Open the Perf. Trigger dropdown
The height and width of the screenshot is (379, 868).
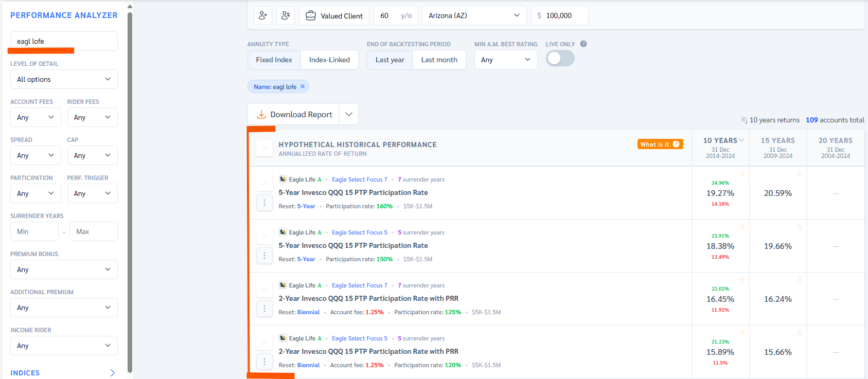(92, 193)
